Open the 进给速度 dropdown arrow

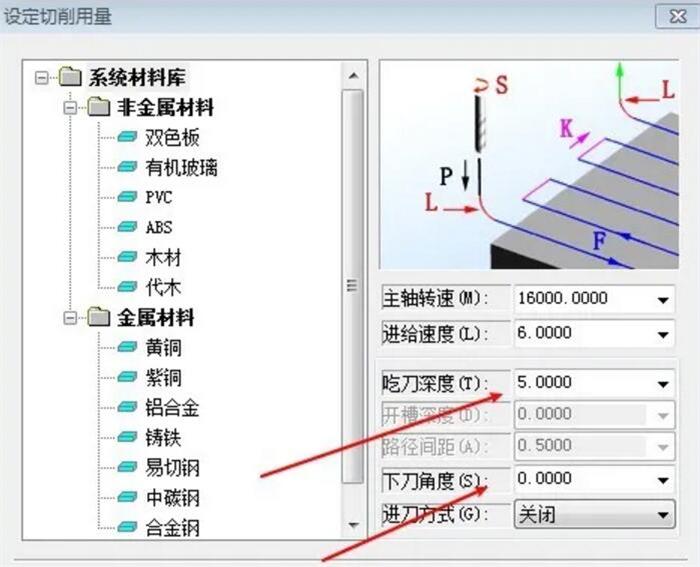coord(663,334)
